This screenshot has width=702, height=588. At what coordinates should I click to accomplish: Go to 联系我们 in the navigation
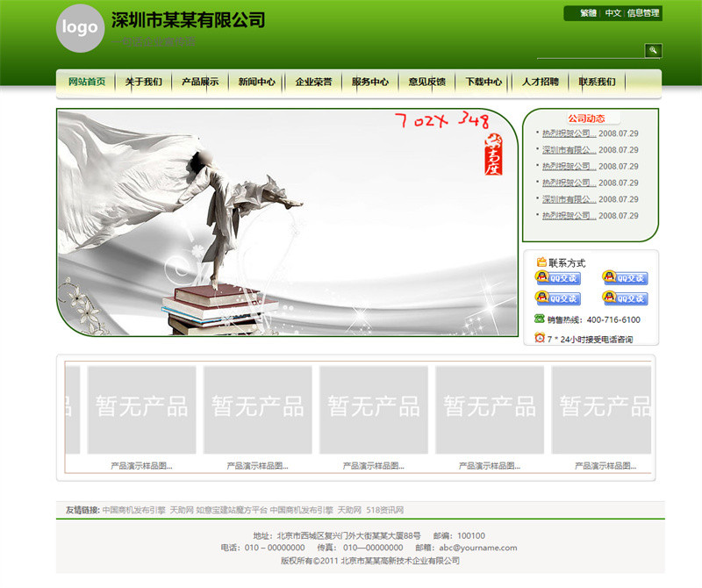click(x=597, y=82)
